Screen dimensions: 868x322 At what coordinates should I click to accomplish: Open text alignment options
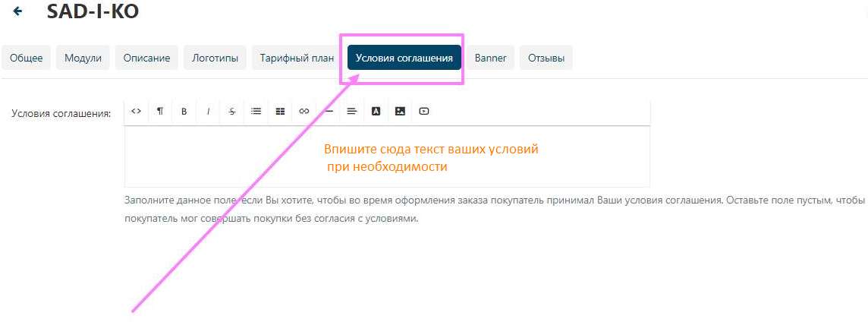pos(352,112)
